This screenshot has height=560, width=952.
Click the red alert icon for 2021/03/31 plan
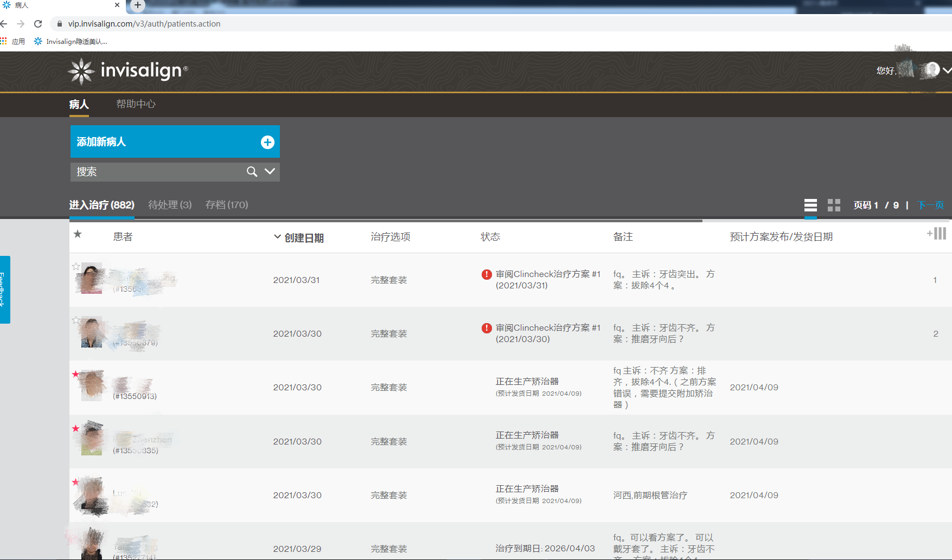tap(487, 274)
